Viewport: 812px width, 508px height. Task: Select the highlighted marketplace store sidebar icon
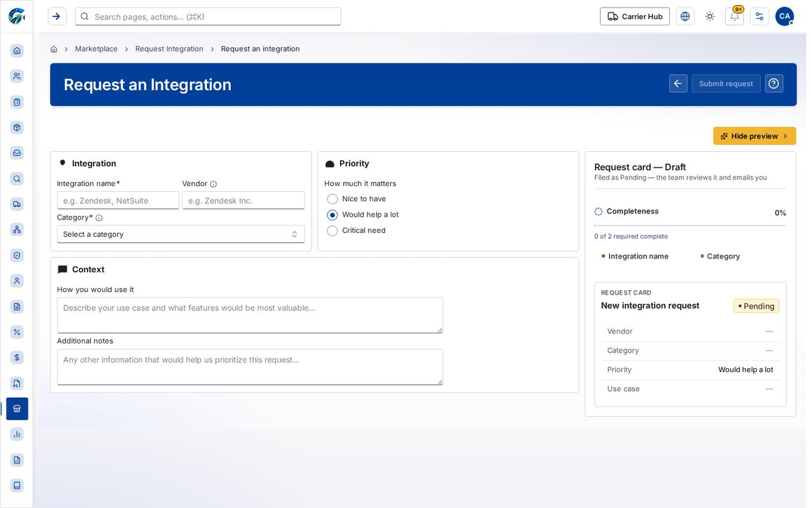[17, 409]
